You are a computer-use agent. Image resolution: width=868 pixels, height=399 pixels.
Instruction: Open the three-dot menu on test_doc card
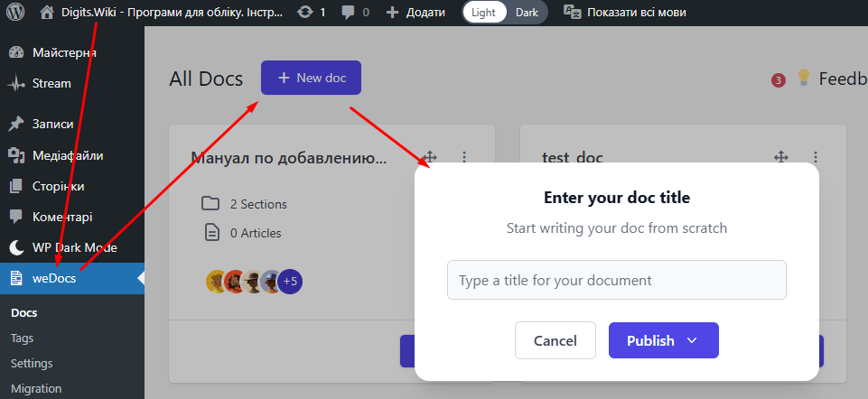click(x=815, y=157)
